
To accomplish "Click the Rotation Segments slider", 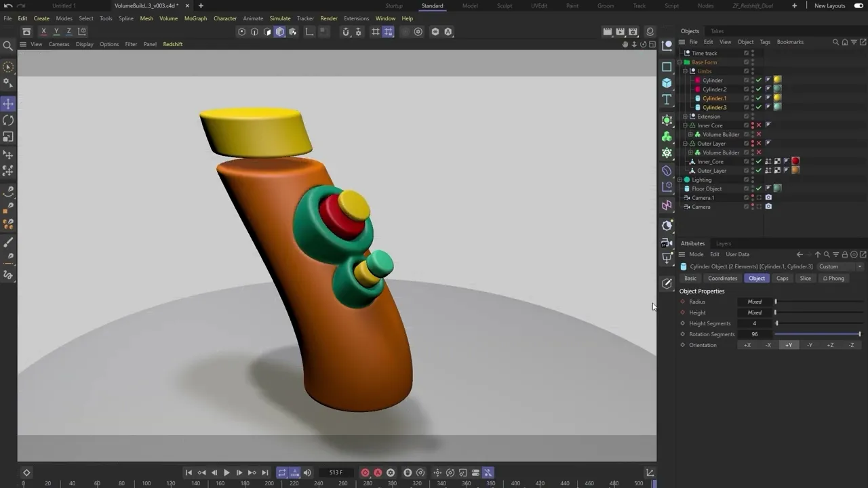I will (x=818, y=334).
